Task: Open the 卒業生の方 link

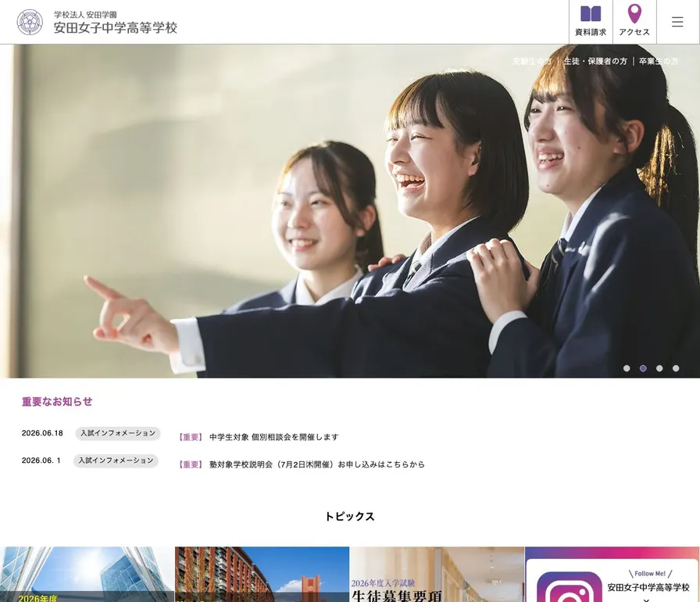Action: coord(659,61)
